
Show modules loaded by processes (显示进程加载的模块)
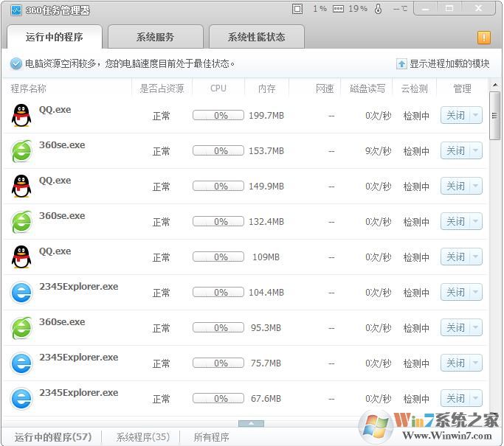[443, 63]
